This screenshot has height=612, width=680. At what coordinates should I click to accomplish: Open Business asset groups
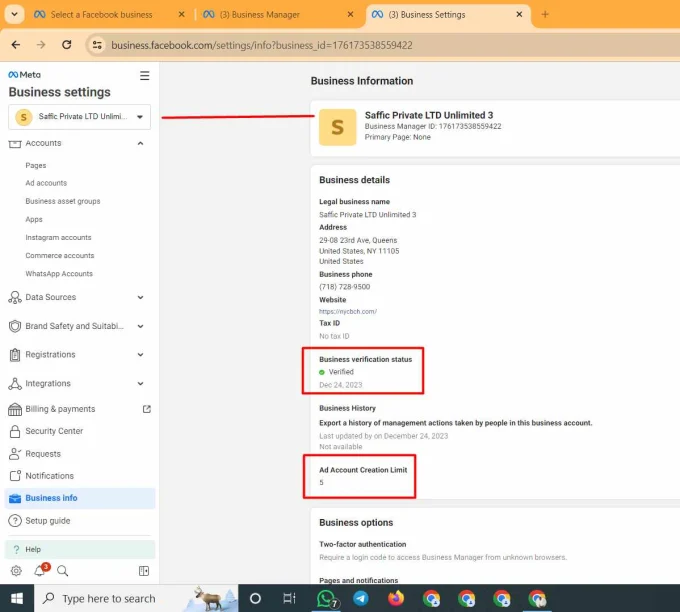point(63,201)
